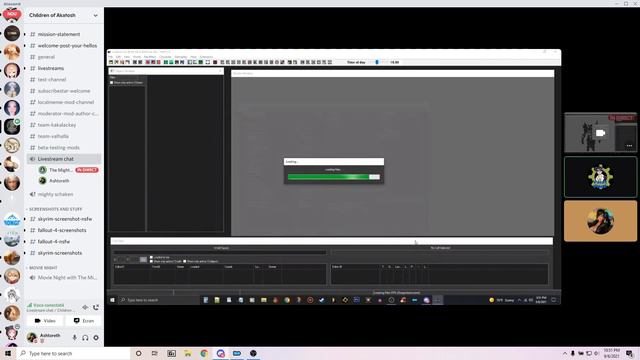Collapse the SCREENSHOTS AND STUFF category
Screen dimensions: 640x360
pos(56,209)
